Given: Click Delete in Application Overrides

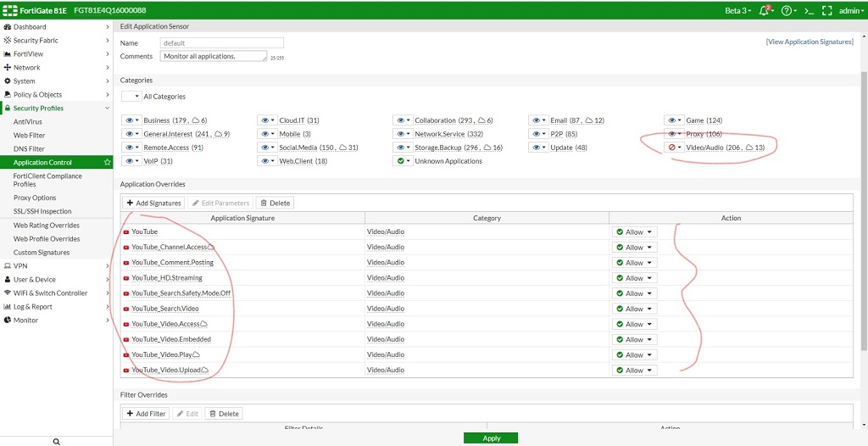Looking at the screenshot, I should coord(275,203).
